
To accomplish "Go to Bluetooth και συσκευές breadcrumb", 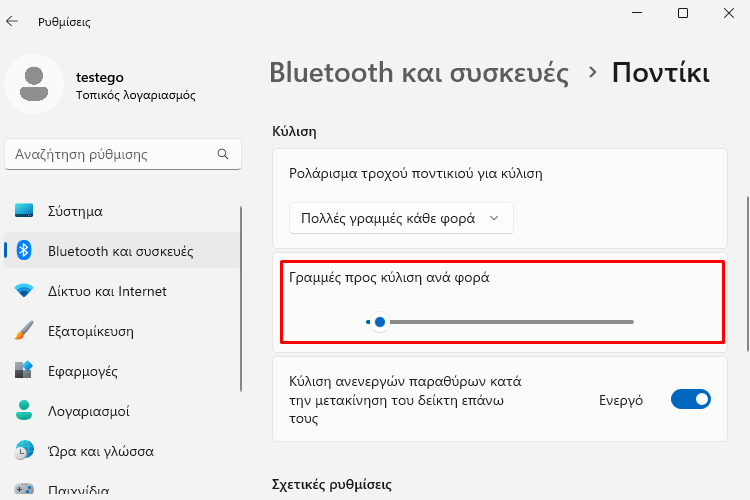I will coord(419,73).
